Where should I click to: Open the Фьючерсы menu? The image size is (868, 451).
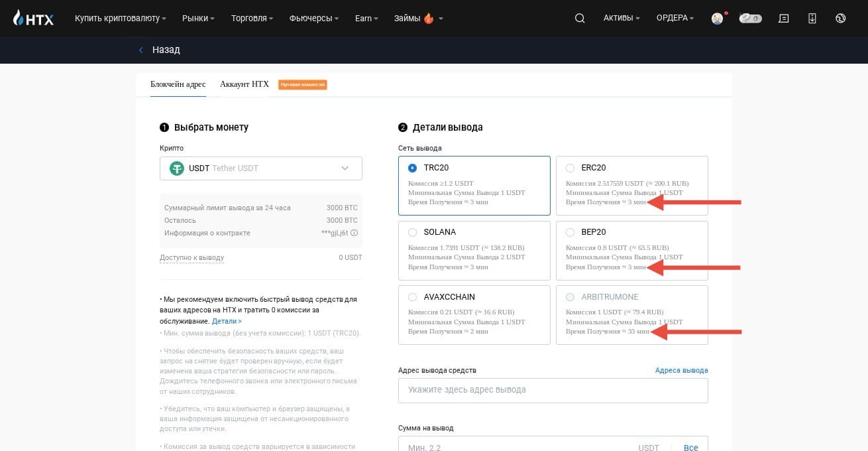point(314,19)
